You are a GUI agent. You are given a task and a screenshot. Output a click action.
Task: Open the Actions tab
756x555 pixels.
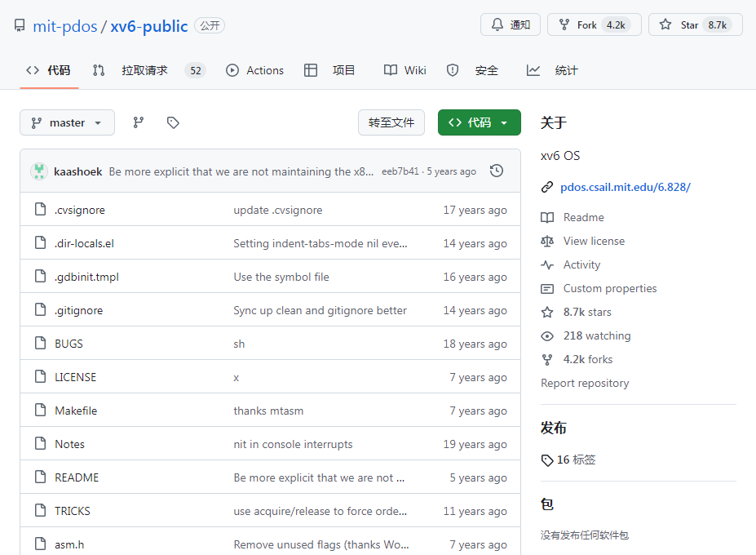(x=254, y=70)
